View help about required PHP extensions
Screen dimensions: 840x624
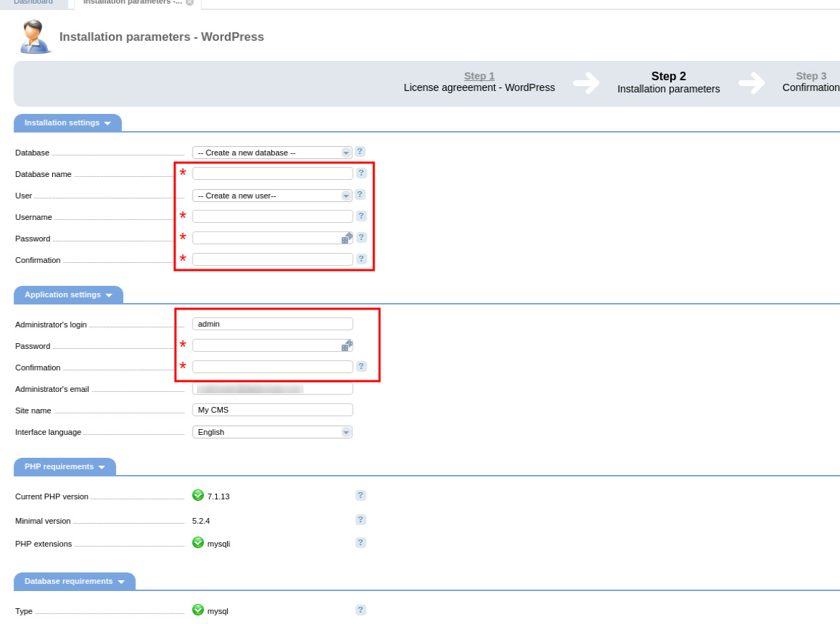(360, 542)
